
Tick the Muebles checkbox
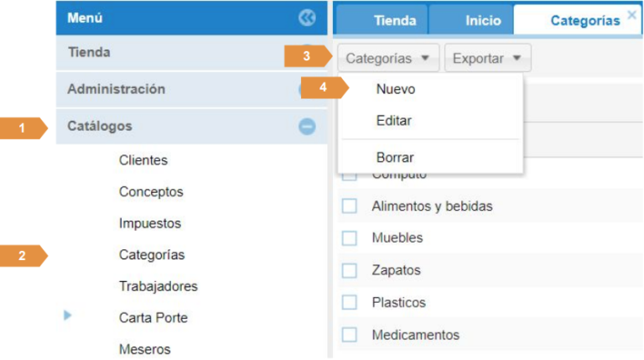click(x=350, y=238)
